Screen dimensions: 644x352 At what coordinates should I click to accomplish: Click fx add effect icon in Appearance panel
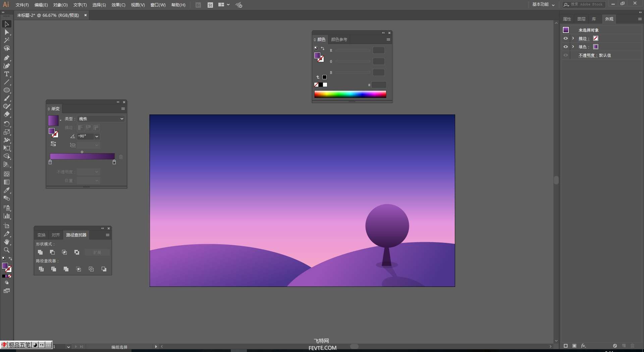coord(583,346)
